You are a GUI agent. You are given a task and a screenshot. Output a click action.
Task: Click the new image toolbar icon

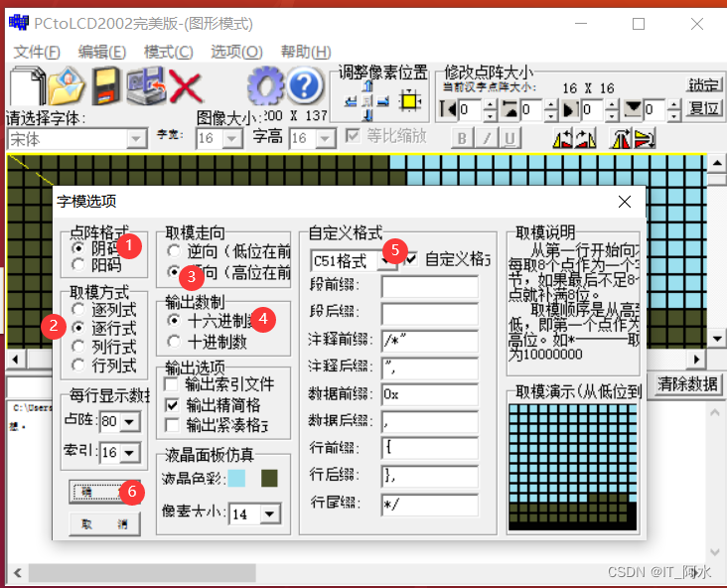(x=28, y=85)
